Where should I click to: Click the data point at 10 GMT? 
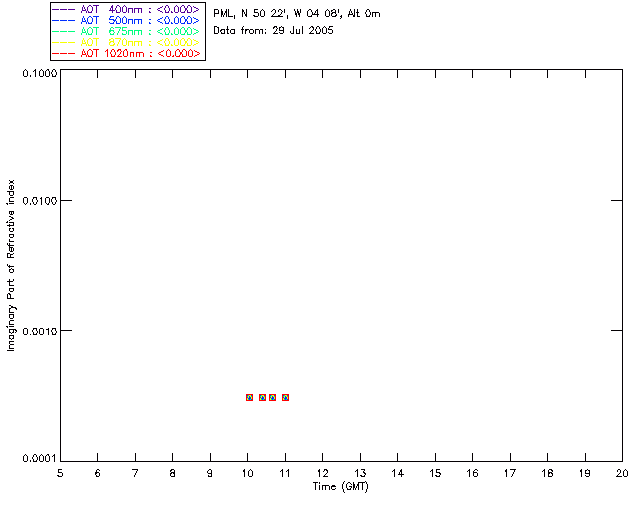(249, 397)
